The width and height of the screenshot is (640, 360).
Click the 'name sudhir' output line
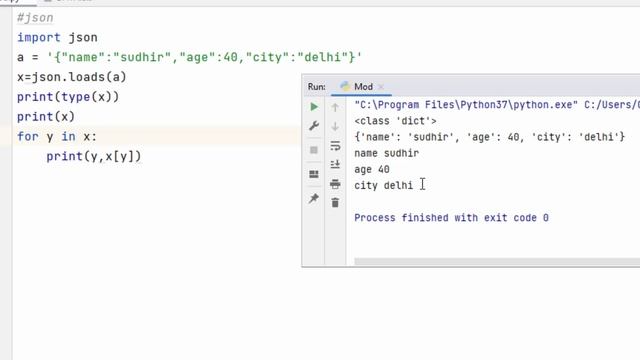point(387,153)
